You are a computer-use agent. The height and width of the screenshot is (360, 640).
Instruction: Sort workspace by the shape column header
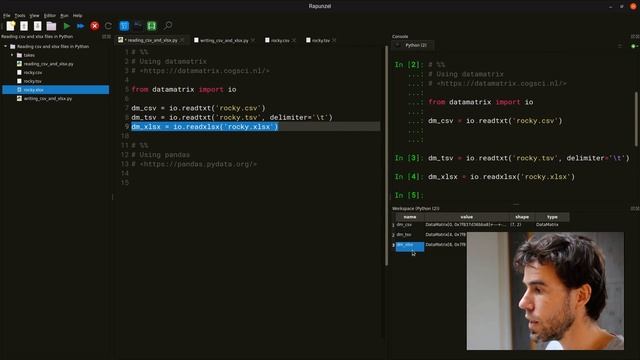(522, 217)
